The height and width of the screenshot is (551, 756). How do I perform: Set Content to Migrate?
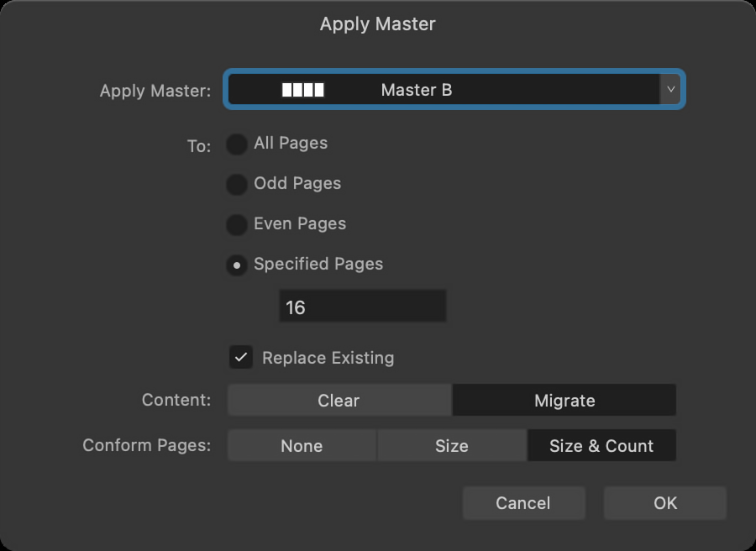tap(564, 401)
